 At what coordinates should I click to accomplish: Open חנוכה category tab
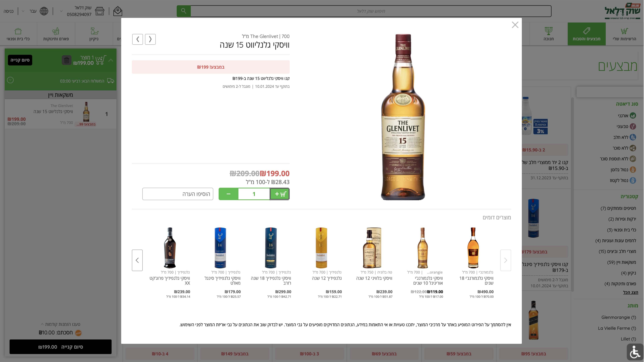(x=549, y=34)
